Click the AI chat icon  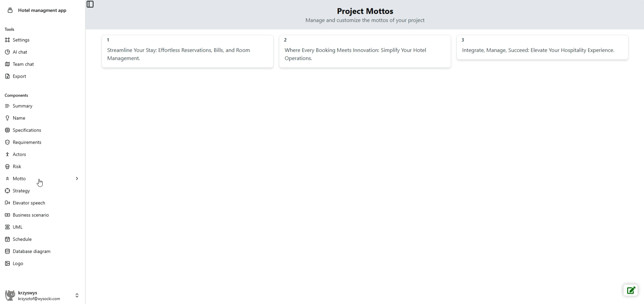coord(7,52)
